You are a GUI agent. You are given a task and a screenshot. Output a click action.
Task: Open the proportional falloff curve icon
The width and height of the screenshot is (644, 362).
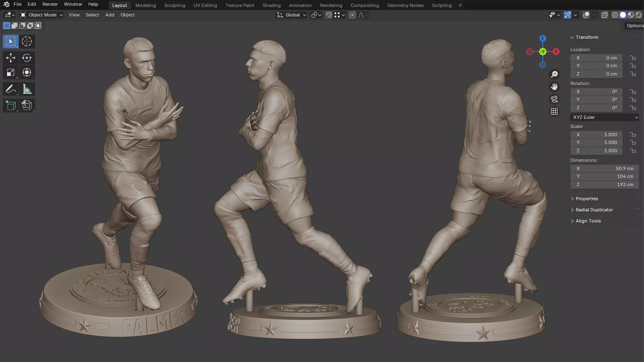(x=363, y=15)
